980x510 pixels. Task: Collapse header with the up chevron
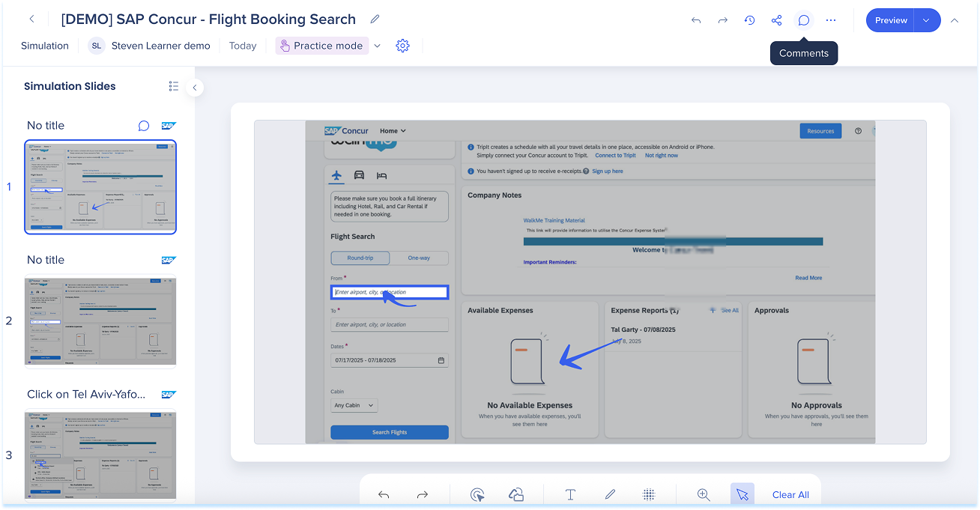tap(955, 20)
